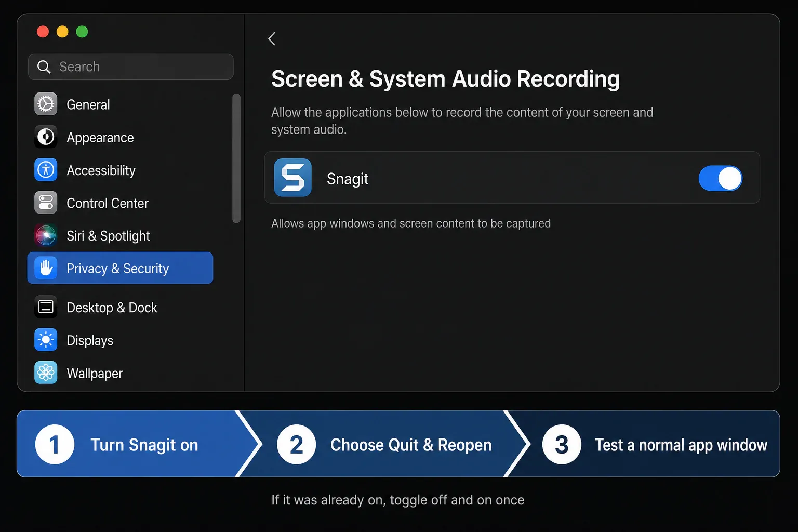Image resolution: width=798 pixels, height=532 pixels.
Task: Select Privacy & Security row
Action: tap(120, 268)
